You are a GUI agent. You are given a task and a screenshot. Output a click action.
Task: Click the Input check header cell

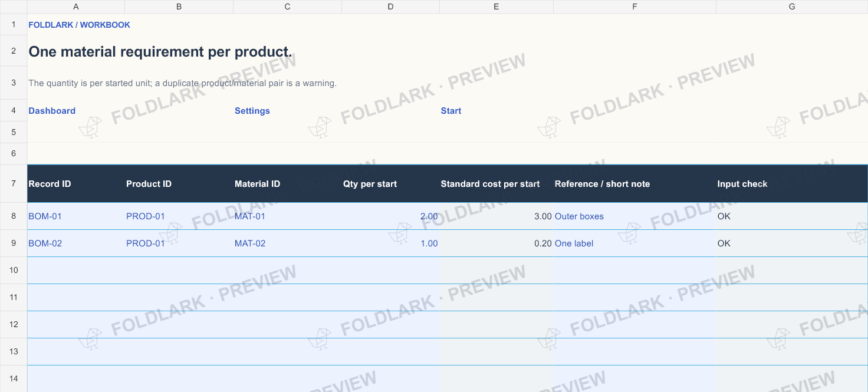pos(792,184)
